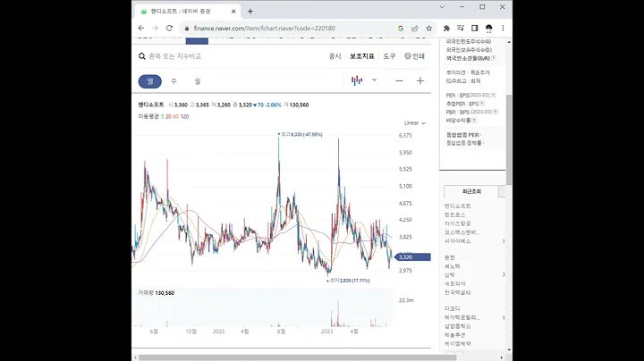Click the horizontal scrollbar thumb at the bottom
Image resolution: width=644 pixels, height=361 pixels.
coord(298,357)
